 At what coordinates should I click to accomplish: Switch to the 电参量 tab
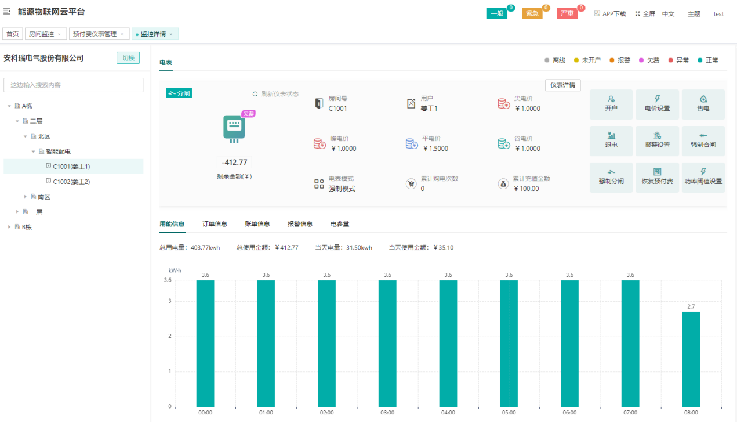[340, 224]
